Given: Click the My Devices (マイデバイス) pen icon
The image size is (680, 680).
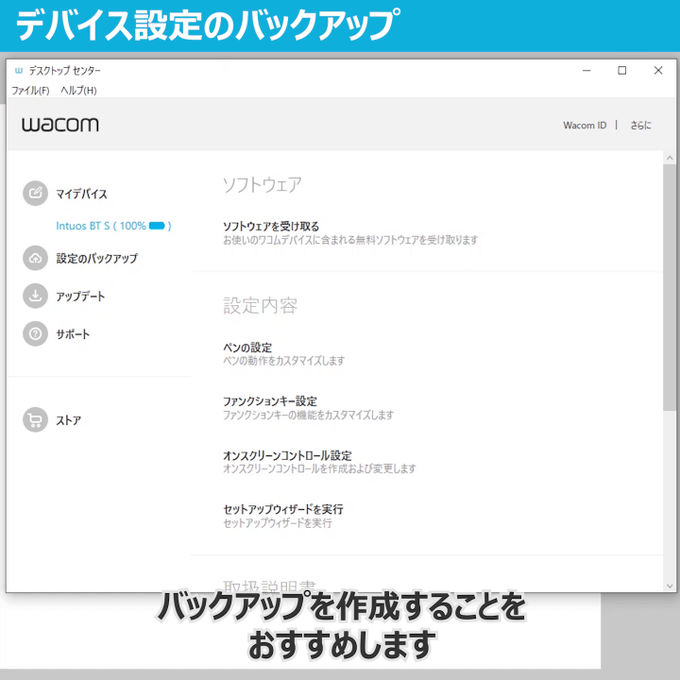Looking at the screenshot, I should (35, 193).
